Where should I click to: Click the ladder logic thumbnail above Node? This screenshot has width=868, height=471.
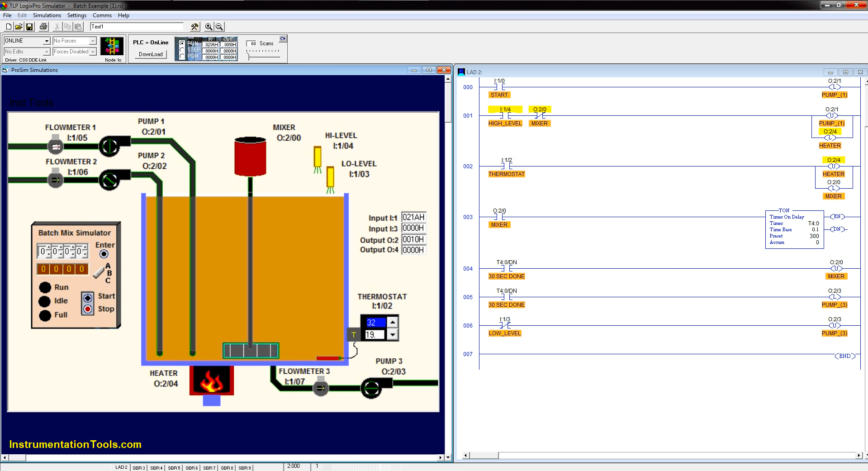[112, 46]
